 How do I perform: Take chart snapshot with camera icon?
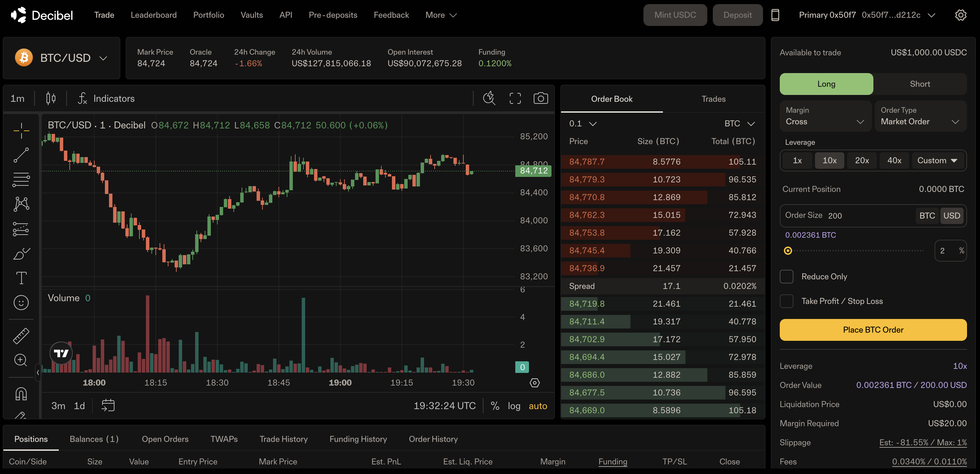540,98
